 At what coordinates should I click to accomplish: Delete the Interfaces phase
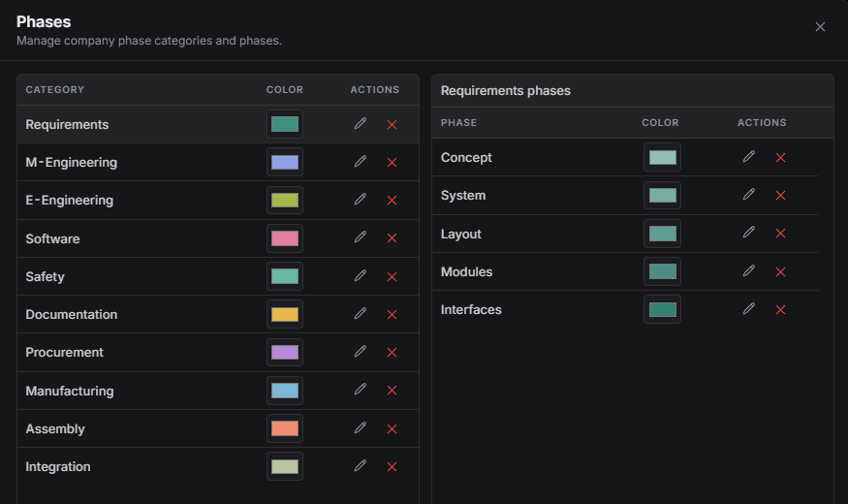coord(780,309)
